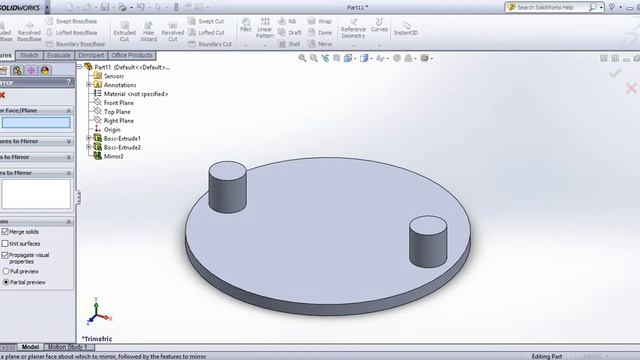640x360 pixels.
Task: Collapse the Mirror Face/Plane section
Action: coord(69,111)
